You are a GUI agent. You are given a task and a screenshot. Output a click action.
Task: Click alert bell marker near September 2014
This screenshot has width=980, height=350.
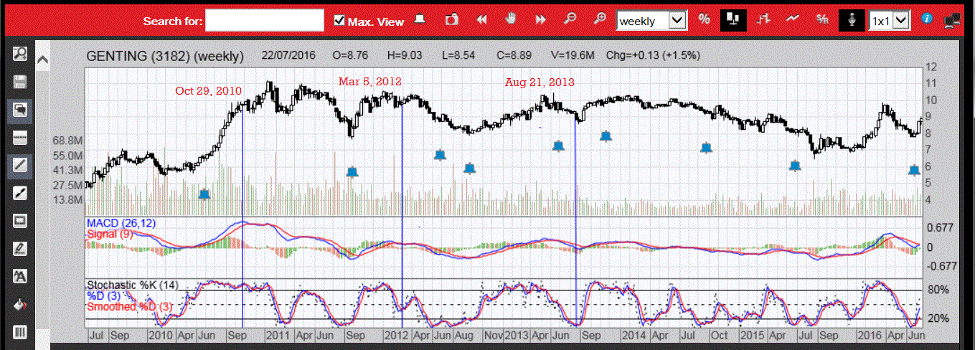[707, 148]
